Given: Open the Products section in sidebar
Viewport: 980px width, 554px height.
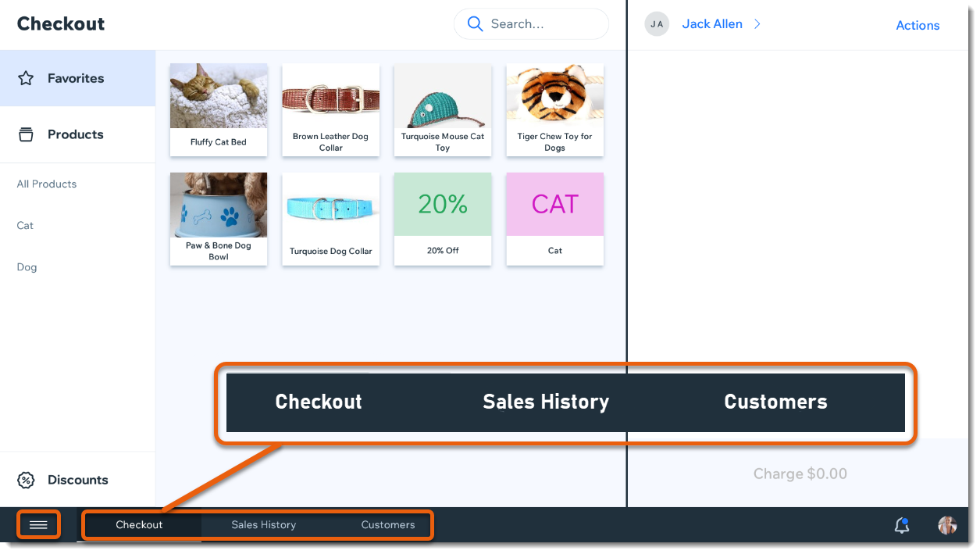Looking at the screenshot, I should coord(78,134).
